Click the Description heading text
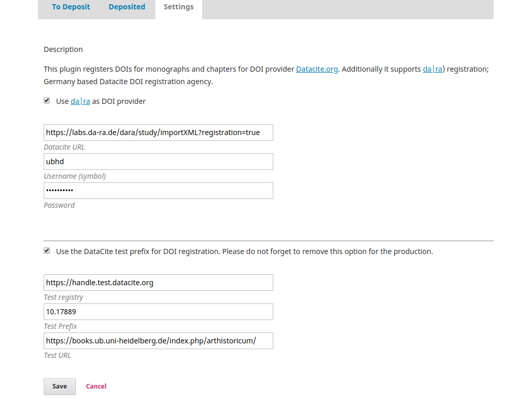 tap(63, 49)
